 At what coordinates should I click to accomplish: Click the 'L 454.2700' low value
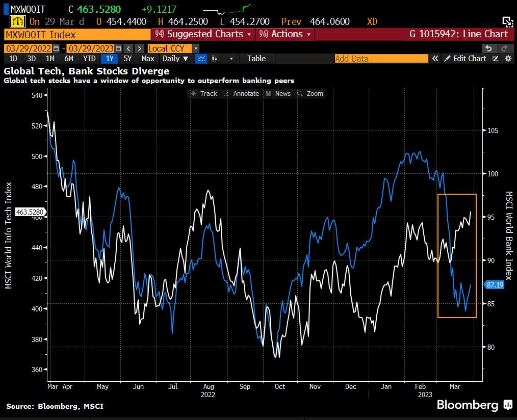[x=245, y=22]
